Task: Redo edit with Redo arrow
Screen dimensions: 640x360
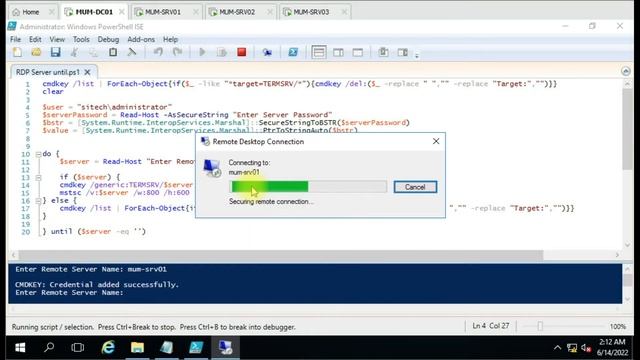Action: pyautogui.click(x=177, y=52)
